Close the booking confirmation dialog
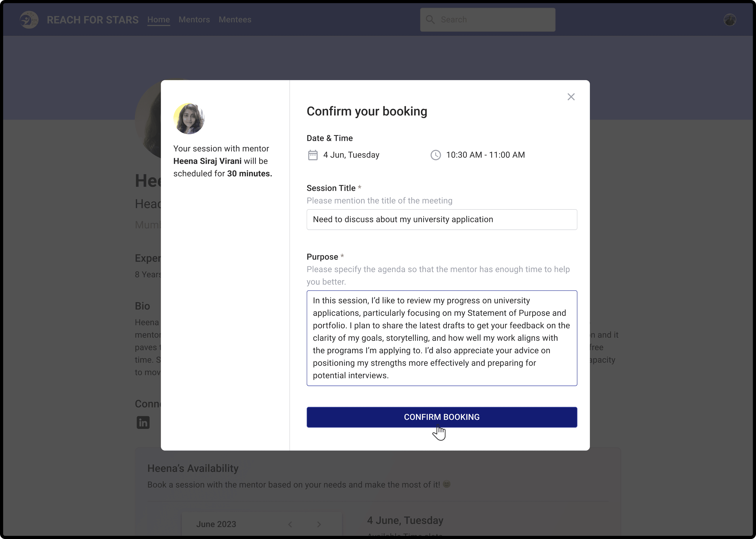This screenshot has width=756, height=539. point(571,97)
